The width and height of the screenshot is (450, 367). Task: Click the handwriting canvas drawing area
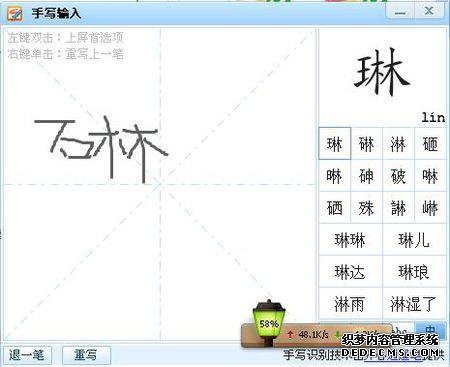(x=160, y=184)
